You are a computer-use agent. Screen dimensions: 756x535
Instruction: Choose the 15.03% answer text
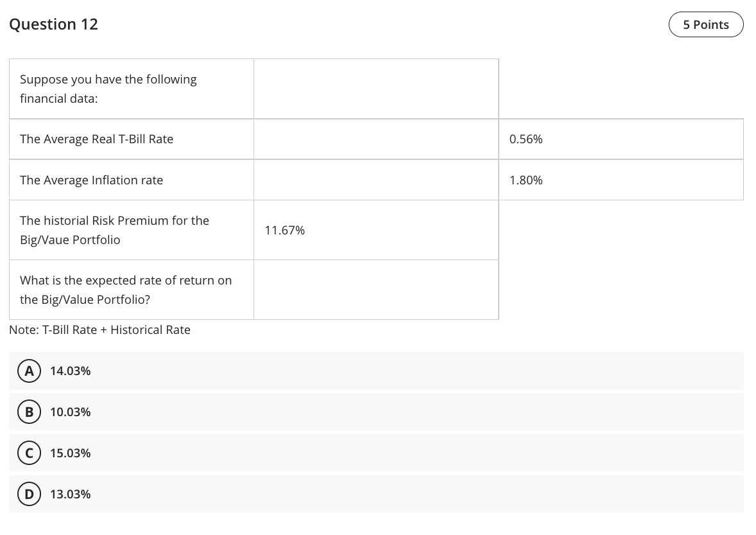pos(70,453)
